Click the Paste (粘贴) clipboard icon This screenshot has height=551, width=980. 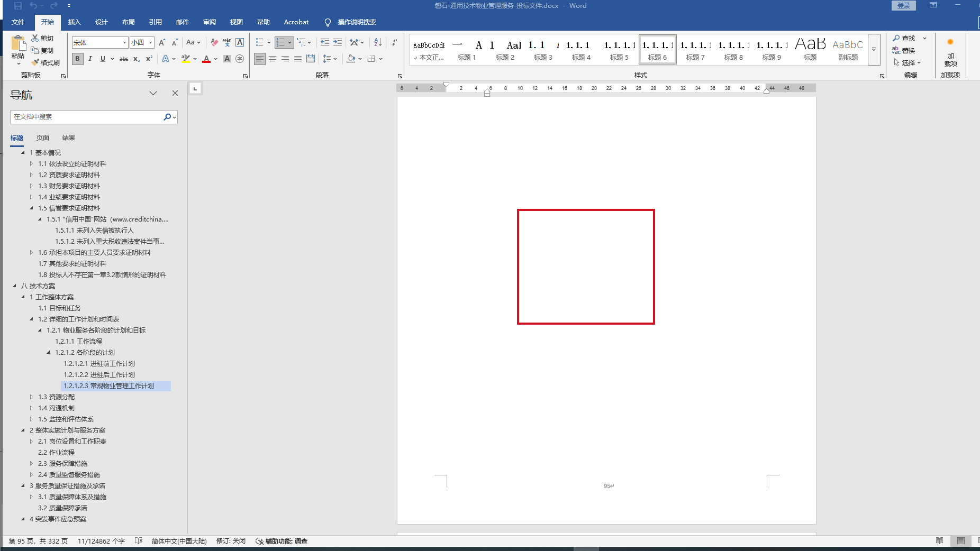[x=18, y=43]
